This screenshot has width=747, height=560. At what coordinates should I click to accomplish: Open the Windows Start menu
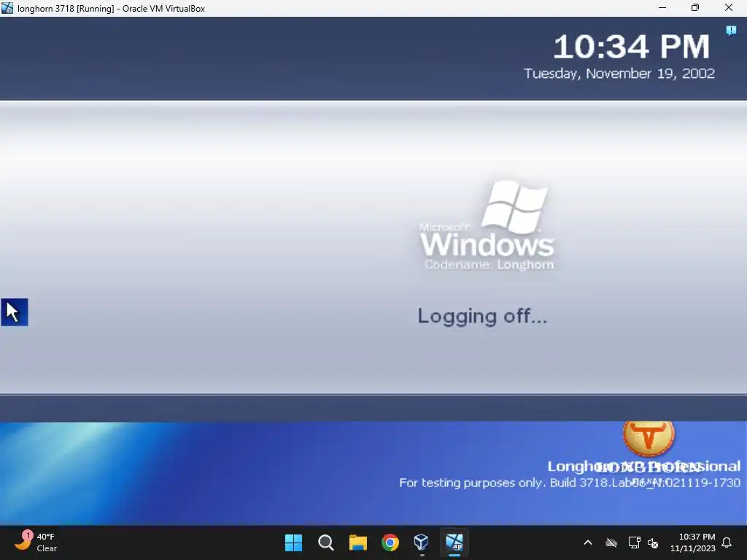coord(293,542)
